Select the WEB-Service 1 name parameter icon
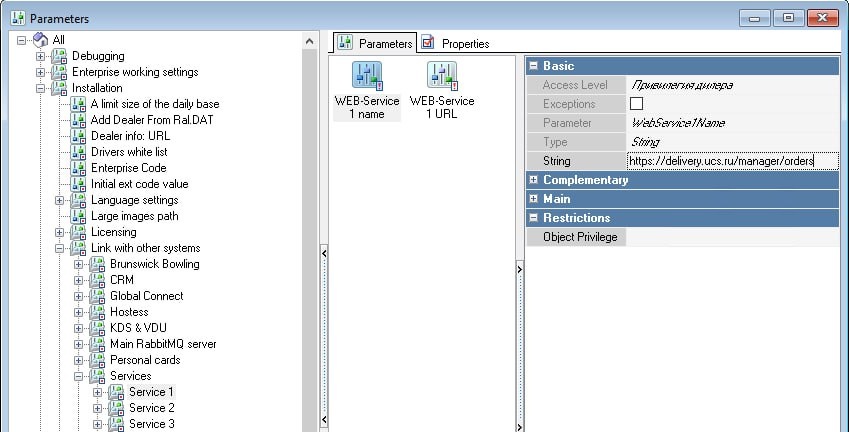Viewport: 849px width, 432px height. (366, 76)
